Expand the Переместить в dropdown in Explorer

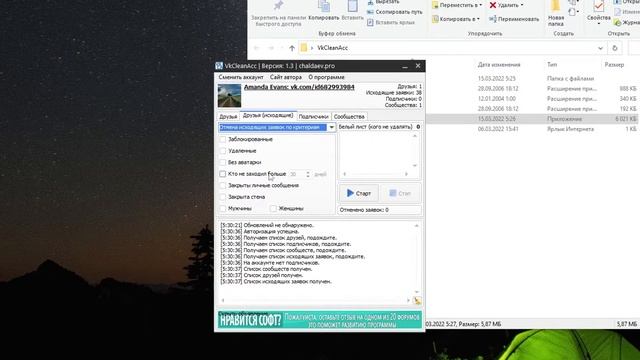point(480,5)
